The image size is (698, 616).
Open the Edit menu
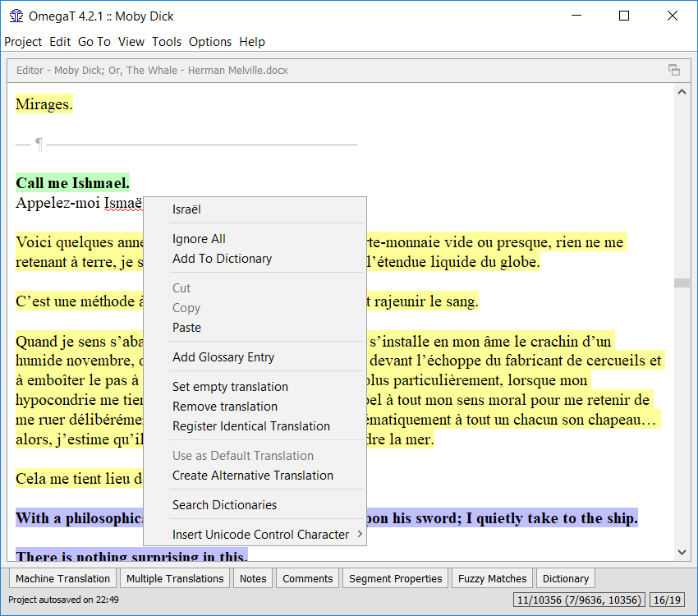click(60, 42)
